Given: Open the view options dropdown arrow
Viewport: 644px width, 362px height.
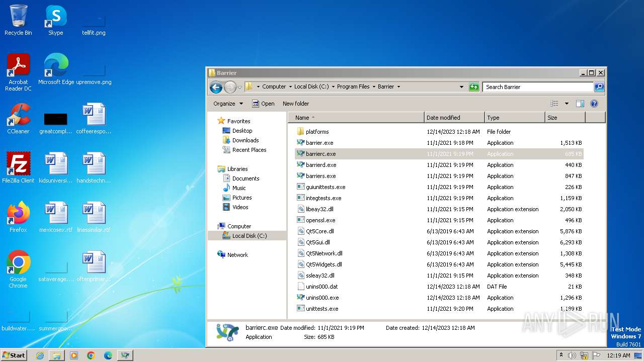Looking at the screenshot, I should (567, 104).
